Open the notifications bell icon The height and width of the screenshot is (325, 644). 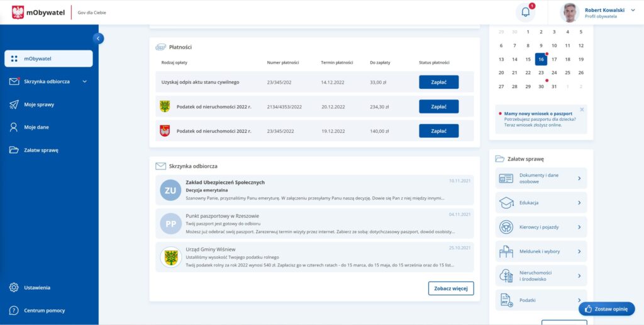coord(525,13)
